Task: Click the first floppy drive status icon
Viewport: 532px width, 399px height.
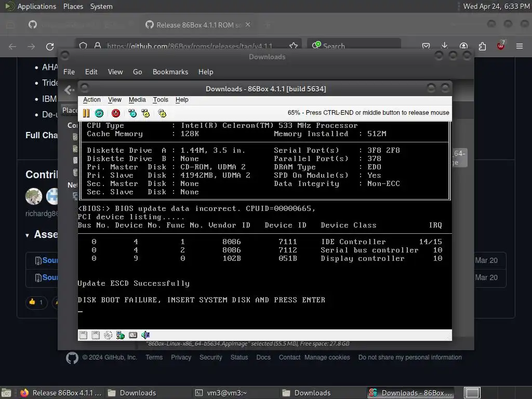Action: click(83, 335)
